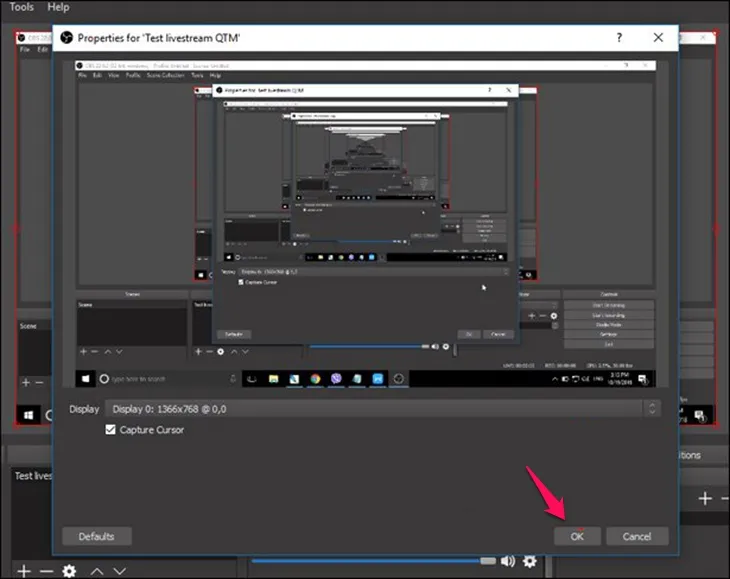Click the Cancel button
Viewport: 730px width, 579px height.
click(637, 537)
